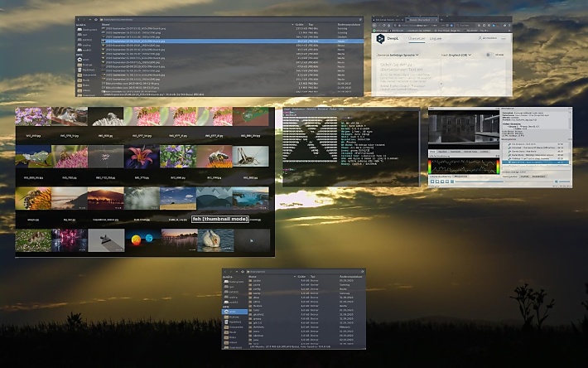The image size is (588, 368).
Task: Open the DeepL hamburger menu
Action: coord(505,38)
